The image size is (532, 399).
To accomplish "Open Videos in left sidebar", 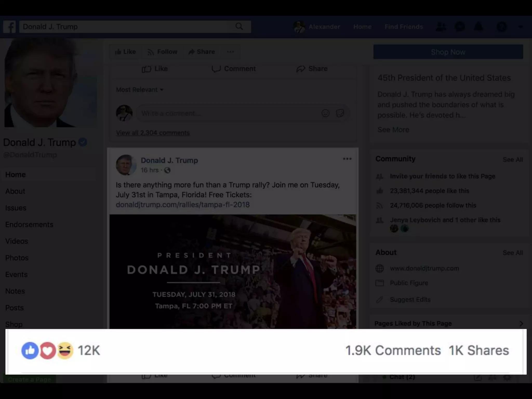I will point(17,241).
